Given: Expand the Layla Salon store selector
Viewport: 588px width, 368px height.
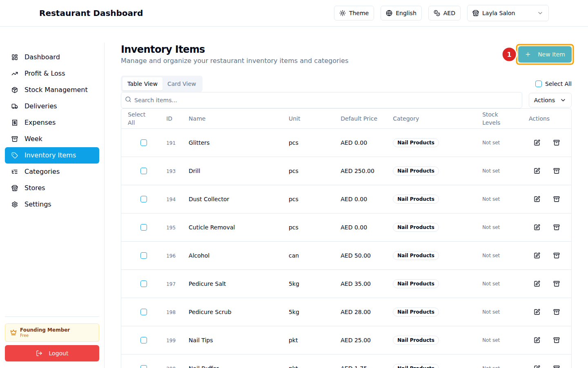Looking at the screenshot, I should click(x=508, y=13).
